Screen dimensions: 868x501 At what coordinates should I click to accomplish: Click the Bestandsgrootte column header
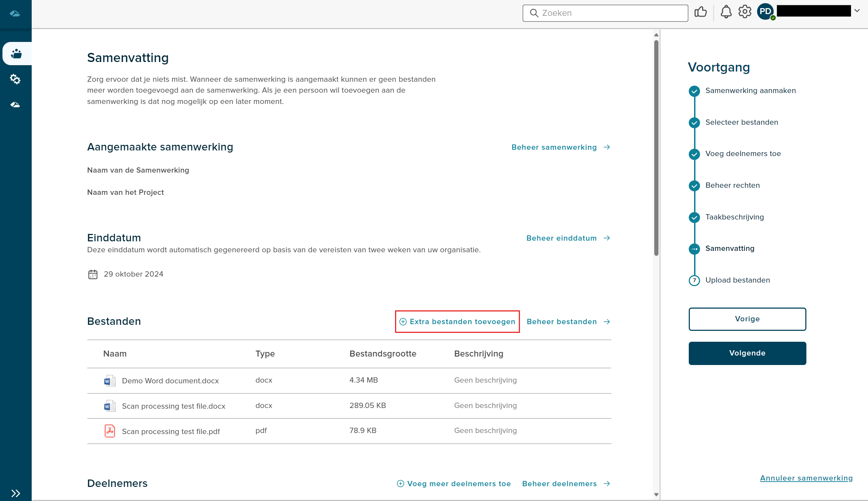[x=383, y=354]
